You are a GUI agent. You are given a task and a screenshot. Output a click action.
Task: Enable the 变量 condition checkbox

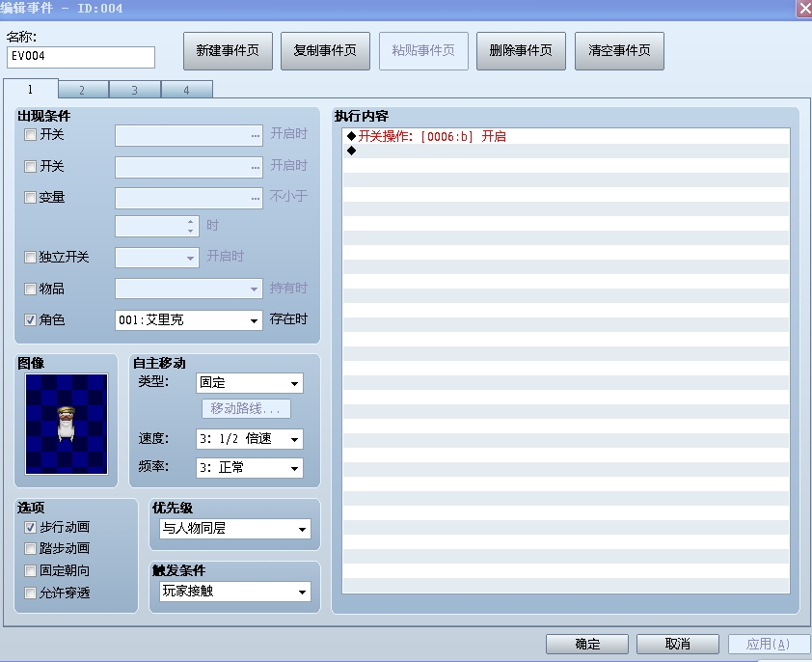[x=31, y=198]
